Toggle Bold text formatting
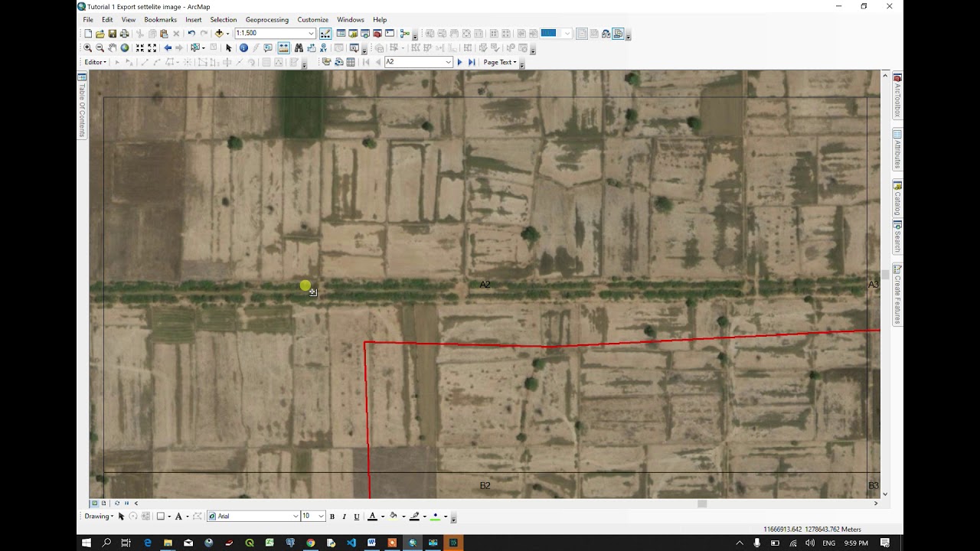Image resolution: width=980 pixels, height=551 pixels. 332,517
